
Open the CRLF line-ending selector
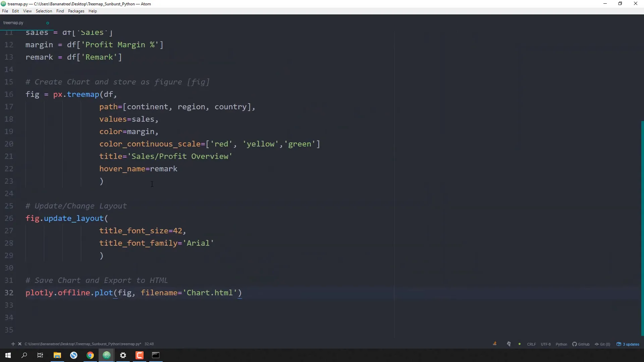click(531, 344)
